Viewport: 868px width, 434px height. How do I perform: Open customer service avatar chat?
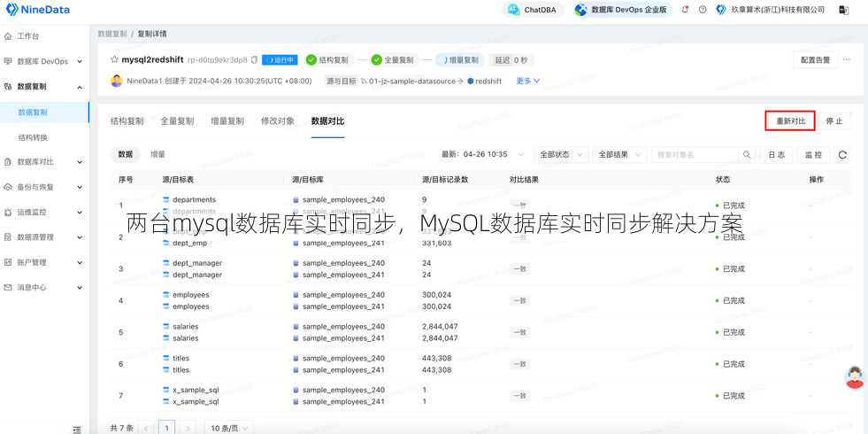(856, 378)
